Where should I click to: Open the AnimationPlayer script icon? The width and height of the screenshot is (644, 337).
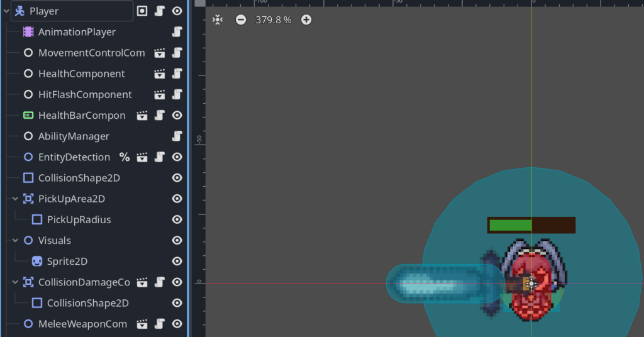click(x=177, y=32)
